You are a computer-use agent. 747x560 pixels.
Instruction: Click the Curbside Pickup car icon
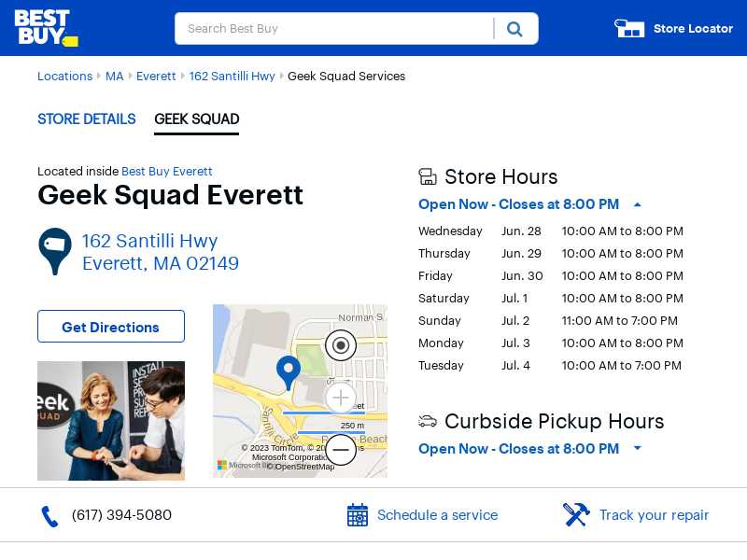(428, 422)
